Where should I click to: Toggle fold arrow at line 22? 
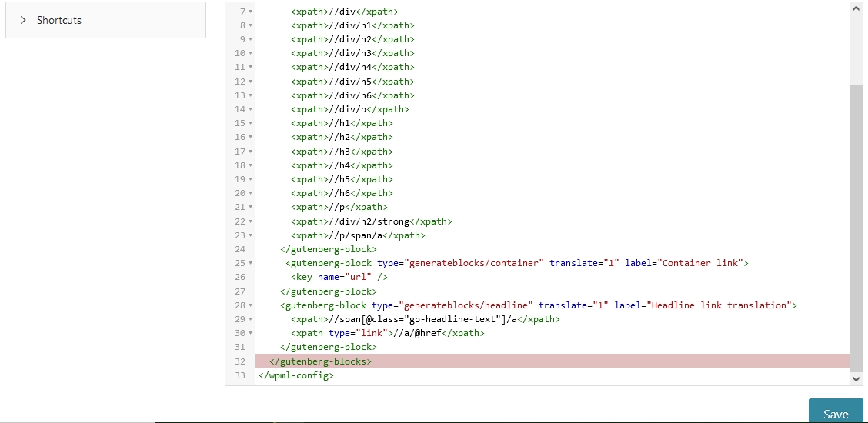point(250,221)
